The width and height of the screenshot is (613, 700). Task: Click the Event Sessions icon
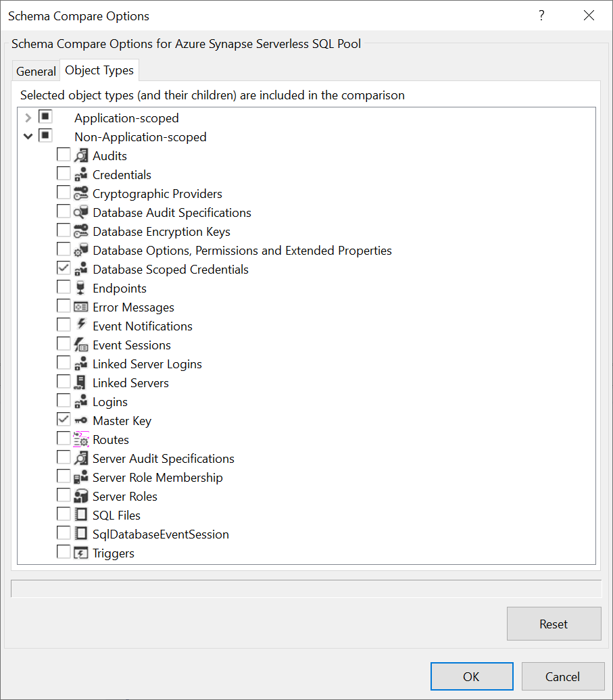(81, 345)
